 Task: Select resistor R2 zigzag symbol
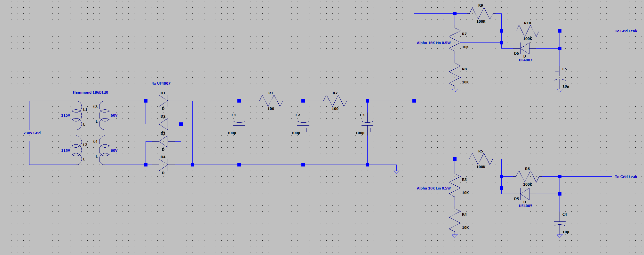pyautogui.click(x=335, y=101)
